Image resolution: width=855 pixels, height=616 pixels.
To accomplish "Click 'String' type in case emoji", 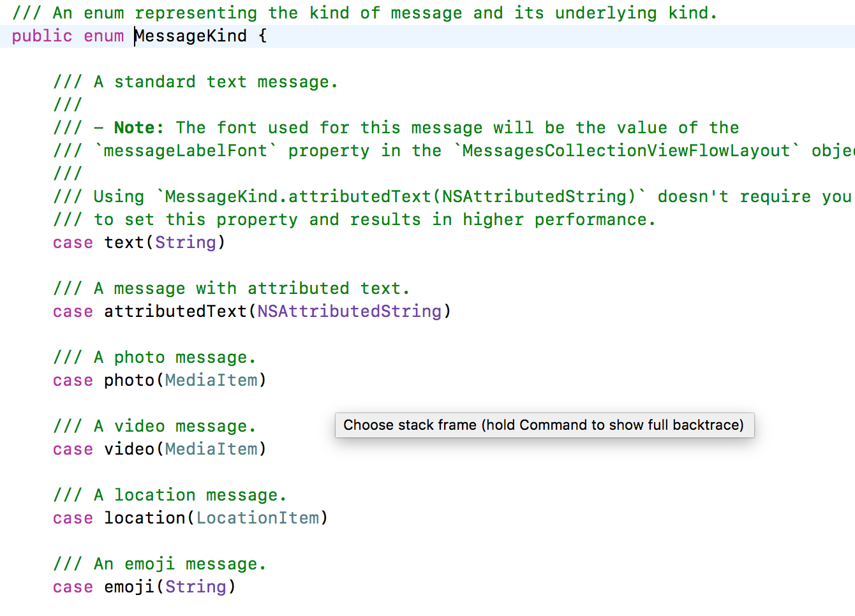I will [x=196, y=587].
